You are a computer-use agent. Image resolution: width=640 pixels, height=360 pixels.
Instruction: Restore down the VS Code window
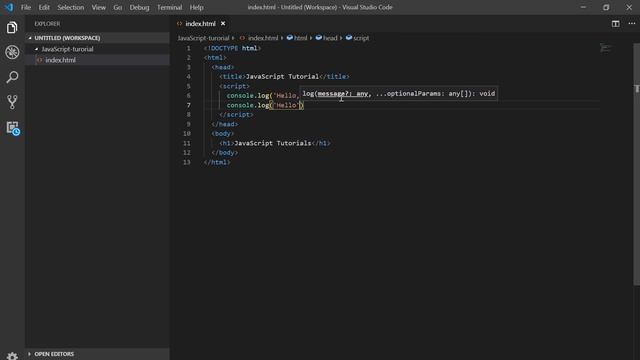606,7
